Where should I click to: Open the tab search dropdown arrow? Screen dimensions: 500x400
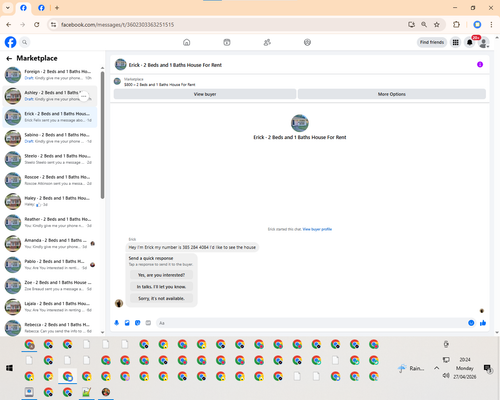[x=8, y=8]
